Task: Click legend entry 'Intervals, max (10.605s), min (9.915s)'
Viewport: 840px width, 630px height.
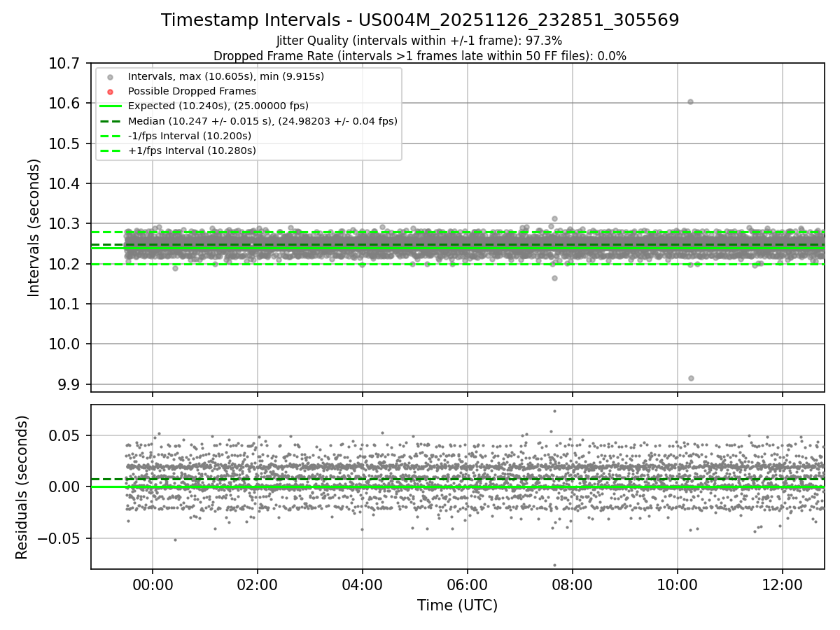Action: click(x=226, y=76)
